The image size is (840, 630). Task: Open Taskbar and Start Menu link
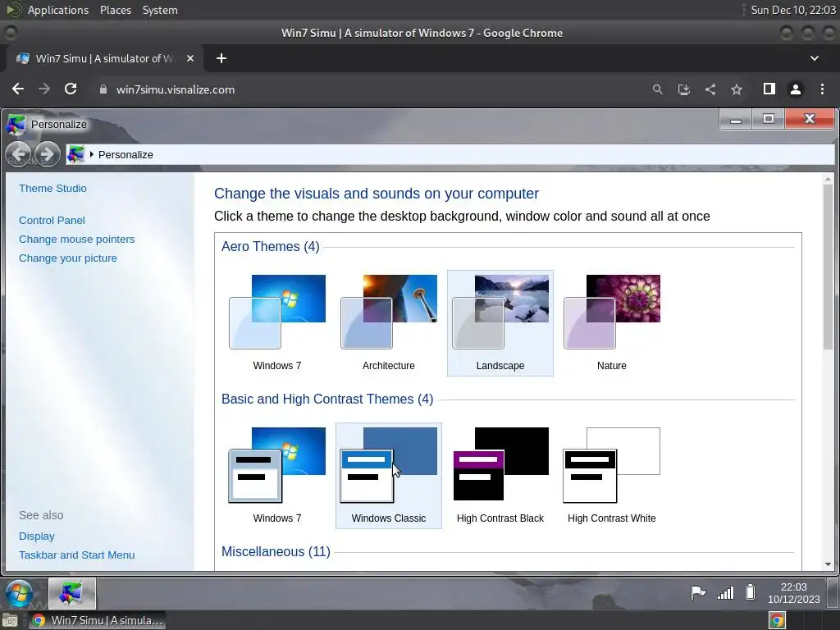coord(76,555)
